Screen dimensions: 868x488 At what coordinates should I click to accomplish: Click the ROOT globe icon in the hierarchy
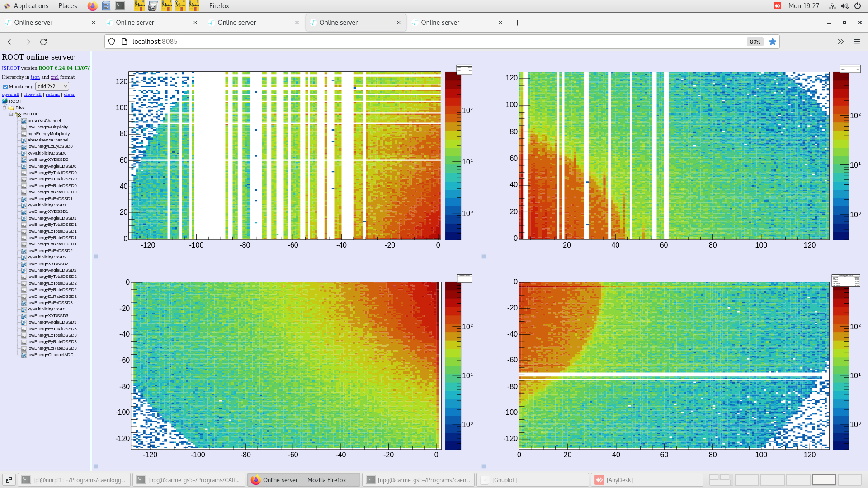[x=5, y=101]
